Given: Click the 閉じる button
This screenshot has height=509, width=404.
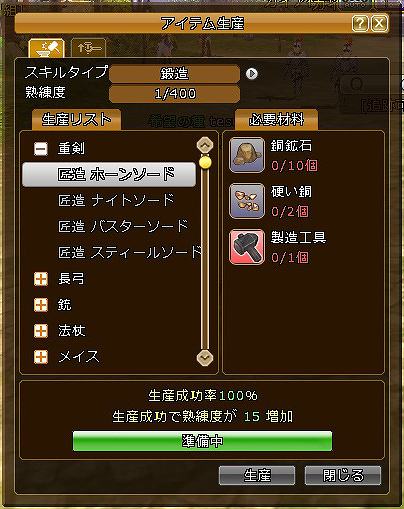Looking at the screenshot, I should (x=343, y=475).
